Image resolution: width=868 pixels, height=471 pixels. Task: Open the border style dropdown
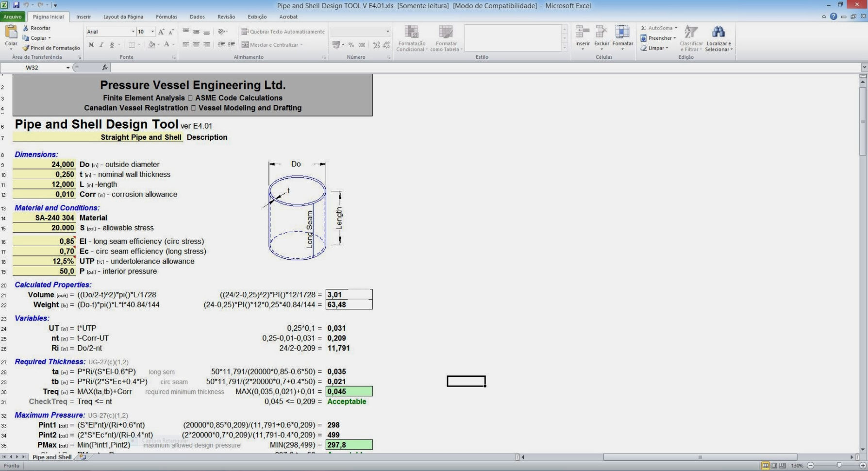(x=140, y=45)
